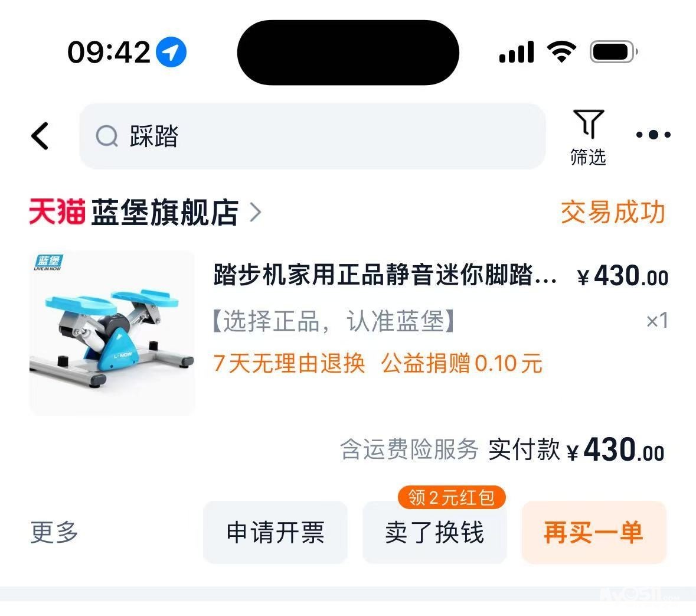Tap the 蓝堡 brand logo on product image
This screenshot has width=696, height=616.
48,262
